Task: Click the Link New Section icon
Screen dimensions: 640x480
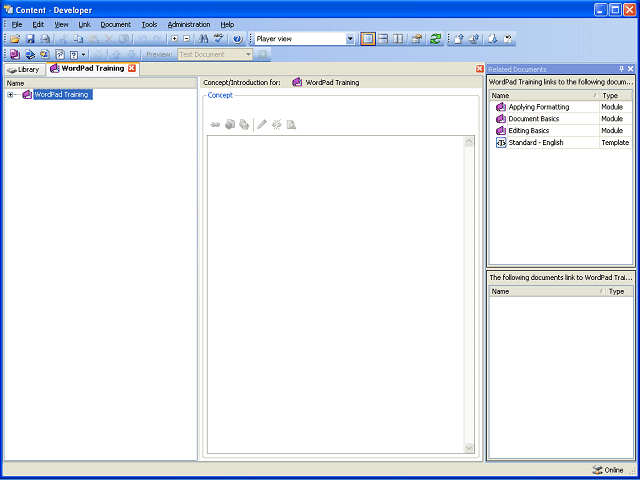Action: [30, 54]
